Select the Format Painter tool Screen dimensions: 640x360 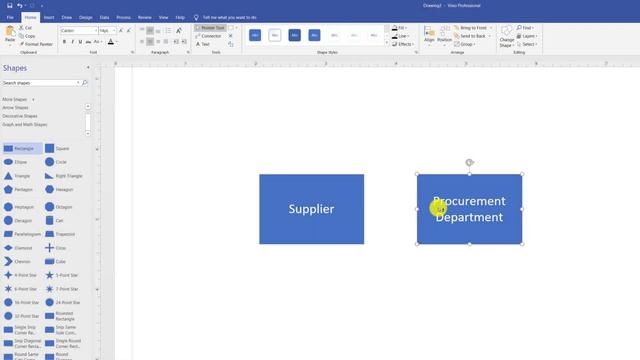36,44
